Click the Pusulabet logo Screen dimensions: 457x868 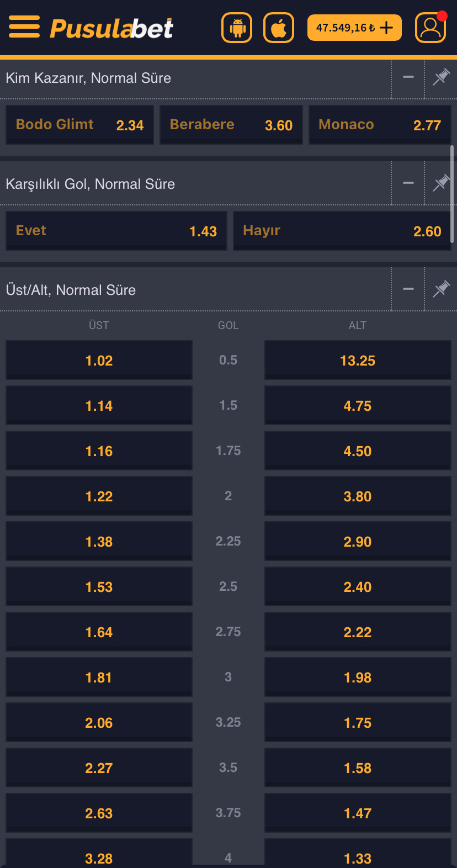tap(110, 27)
